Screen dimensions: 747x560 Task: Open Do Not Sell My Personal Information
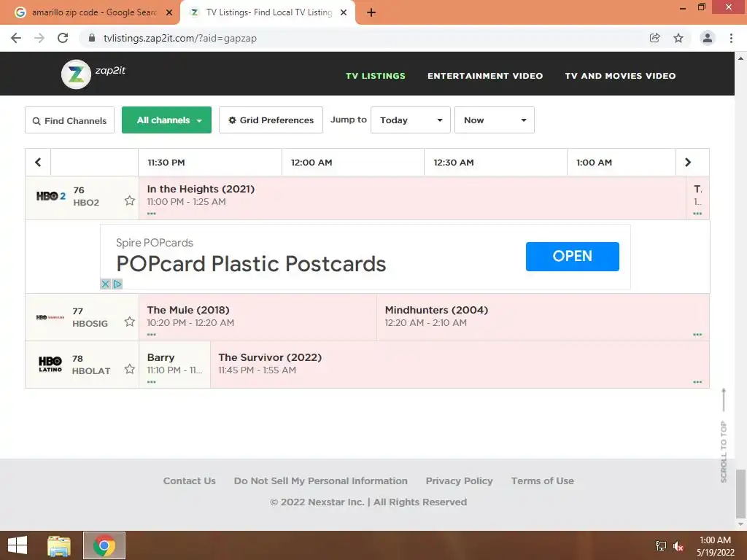click(321, 481)
